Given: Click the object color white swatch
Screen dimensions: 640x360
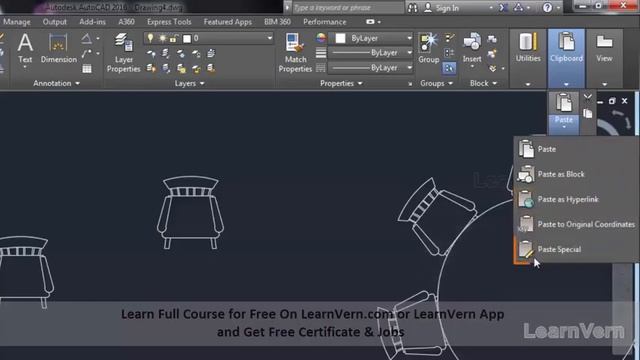Looking at the screenshot, I should (340, 38).
